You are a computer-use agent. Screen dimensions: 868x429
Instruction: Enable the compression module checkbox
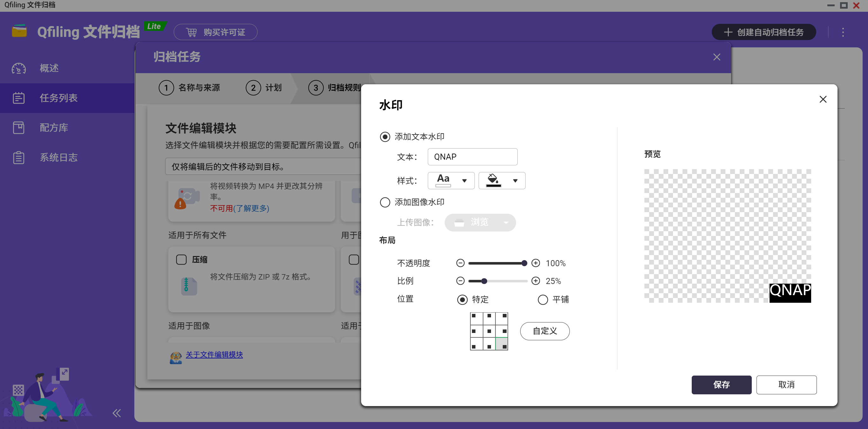coord(181,260)
